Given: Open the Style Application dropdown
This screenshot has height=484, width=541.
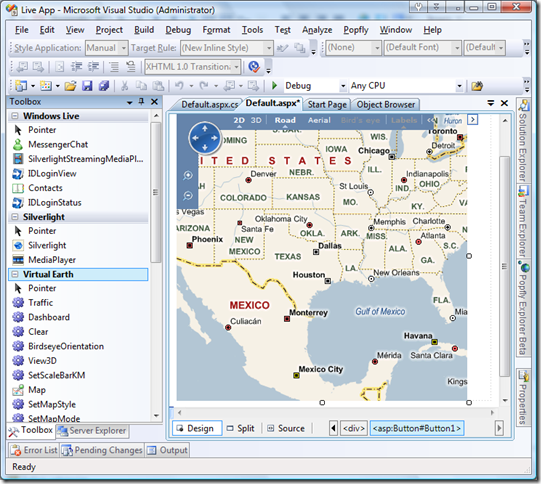Looking at the screenshot, I should (123, 48).
